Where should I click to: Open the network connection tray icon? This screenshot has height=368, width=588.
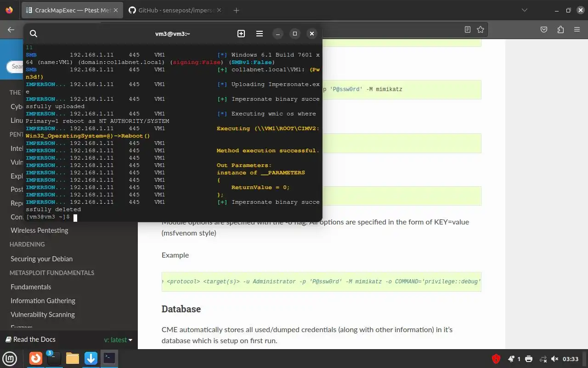tap(543, 359)
